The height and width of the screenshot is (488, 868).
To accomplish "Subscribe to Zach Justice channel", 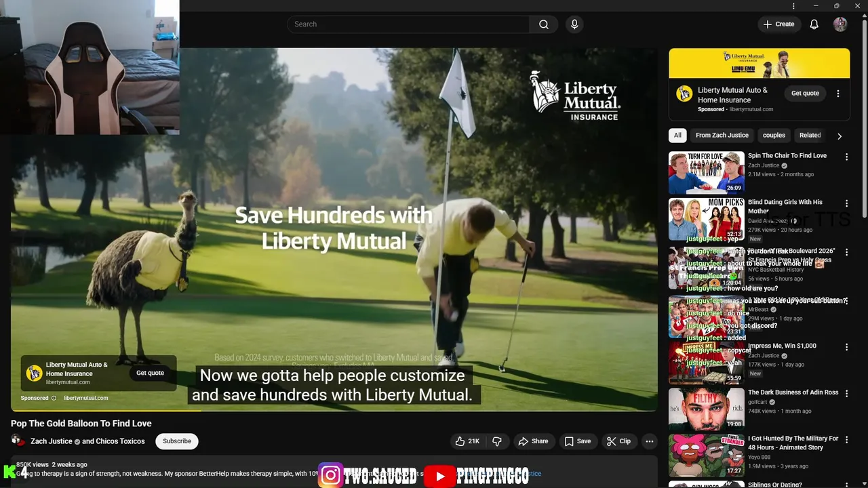I will pyautogui.click(x=177, y=441).
